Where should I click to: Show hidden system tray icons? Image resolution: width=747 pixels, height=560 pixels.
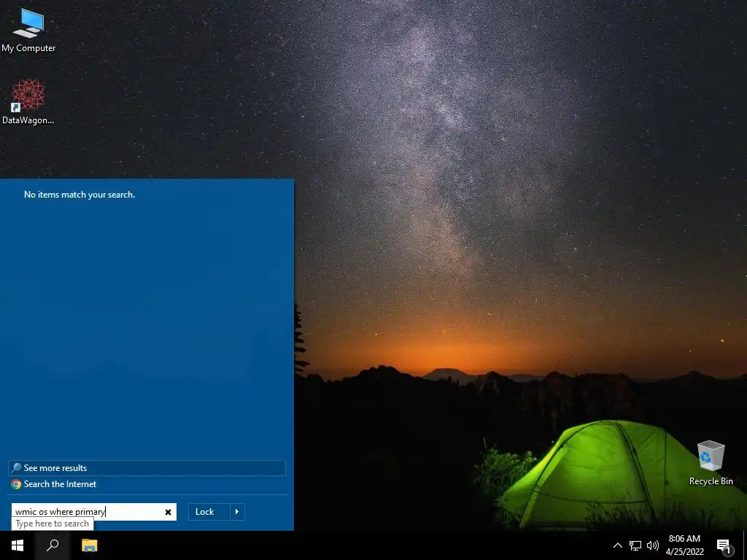click(x=617, y=545)
